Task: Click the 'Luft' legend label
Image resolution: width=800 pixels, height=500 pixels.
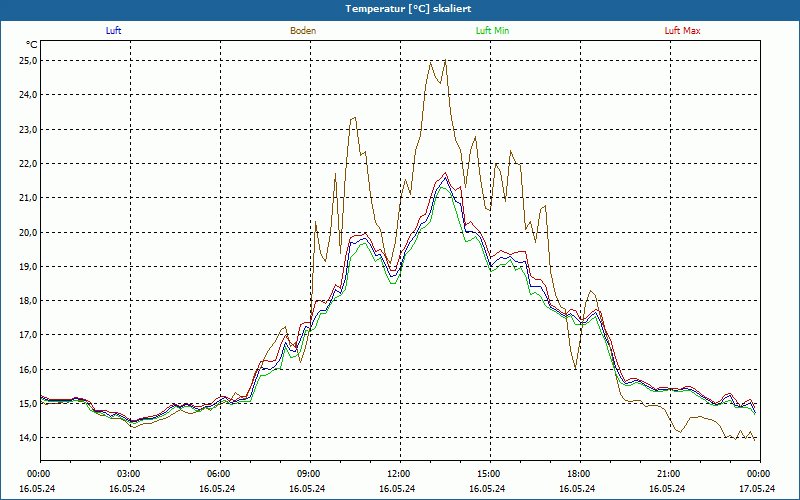Action: 113,31
